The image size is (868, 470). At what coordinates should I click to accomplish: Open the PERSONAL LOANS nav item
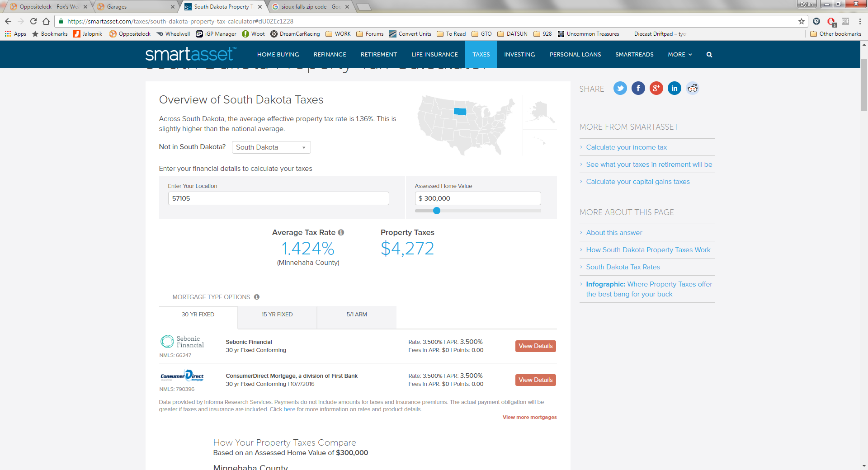[x=575, y=55]
